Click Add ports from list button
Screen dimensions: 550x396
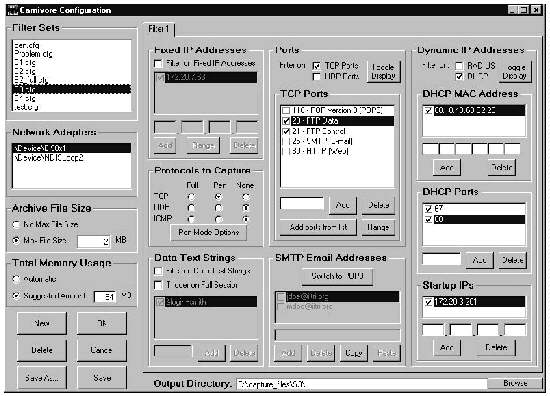tap(318, 227)
